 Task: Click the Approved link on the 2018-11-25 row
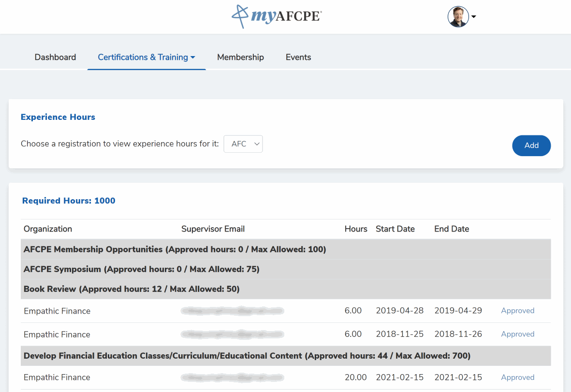point(517,334)
